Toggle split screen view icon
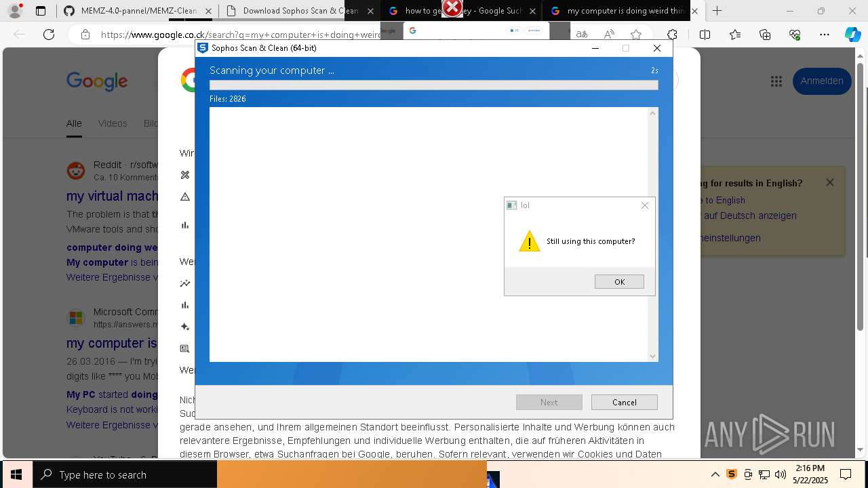 pyautogui.click(x=705, y=35)
